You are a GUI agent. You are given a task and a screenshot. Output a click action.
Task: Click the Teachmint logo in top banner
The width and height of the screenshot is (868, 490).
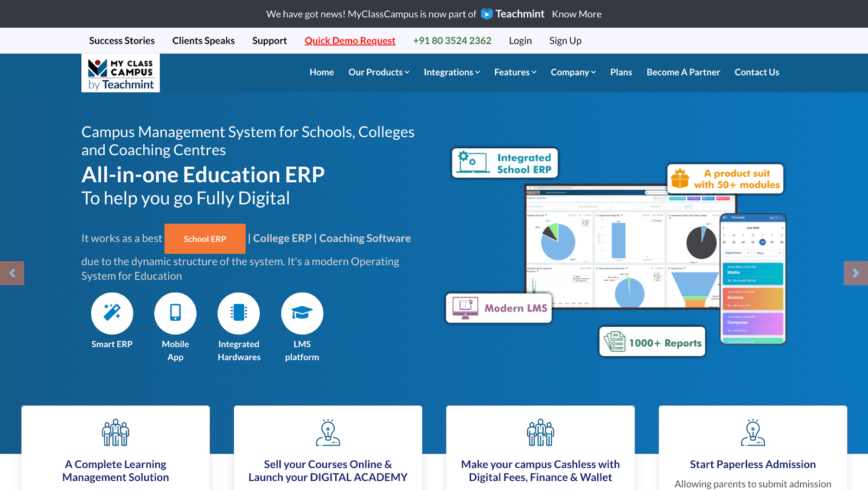(x=512, y=14)
